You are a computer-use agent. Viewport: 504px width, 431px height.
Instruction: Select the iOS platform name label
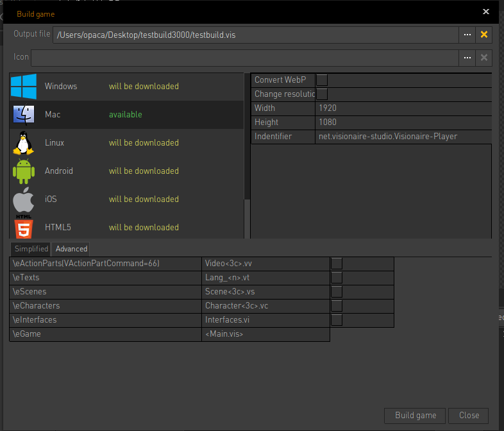(x=51, y=199)
